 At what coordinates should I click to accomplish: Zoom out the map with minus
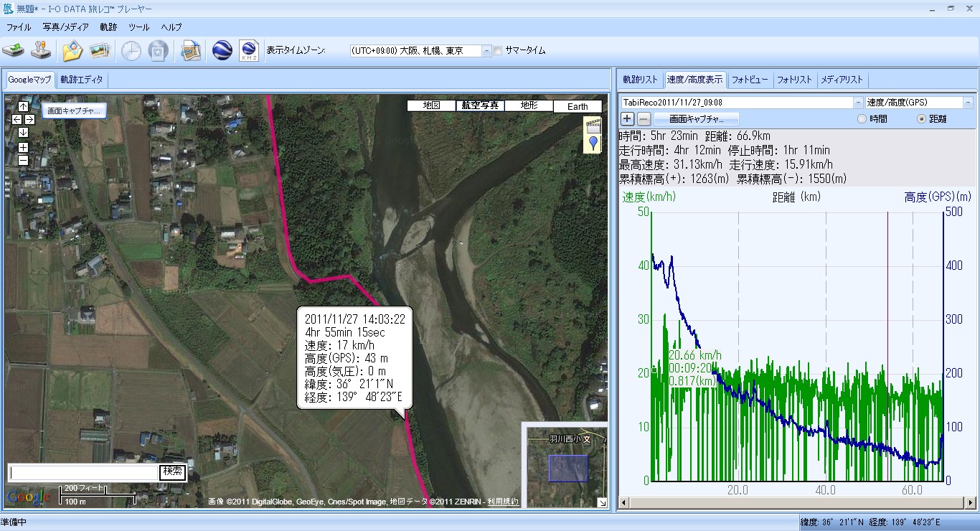coord(23,160)
